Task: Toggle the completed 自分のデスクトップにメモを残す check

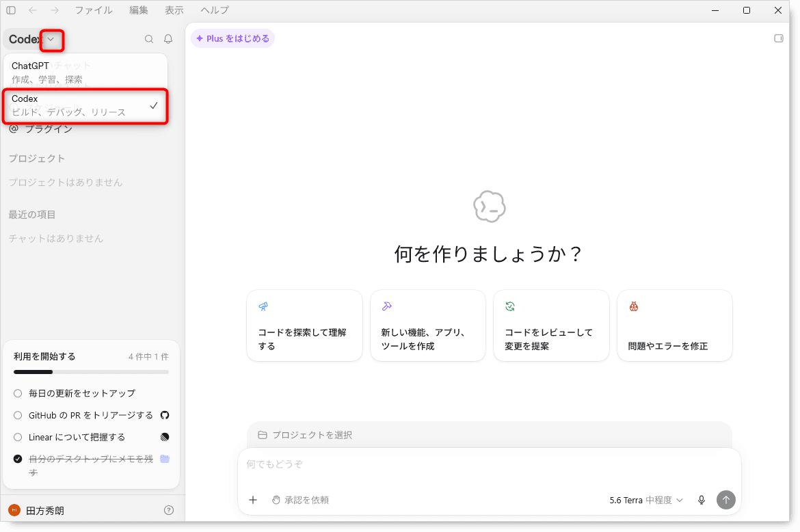Action: pos(18,459)
